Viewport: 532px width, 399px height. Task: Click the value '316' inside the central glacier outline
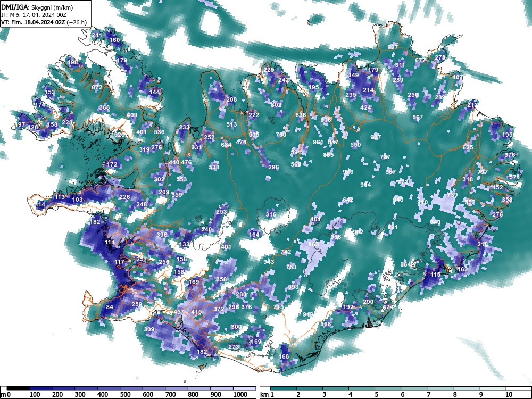point(271,214)
